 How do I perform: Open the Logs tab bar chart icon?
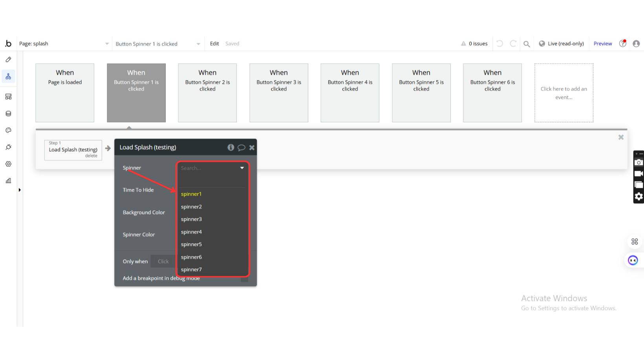[x=8, y=181]
